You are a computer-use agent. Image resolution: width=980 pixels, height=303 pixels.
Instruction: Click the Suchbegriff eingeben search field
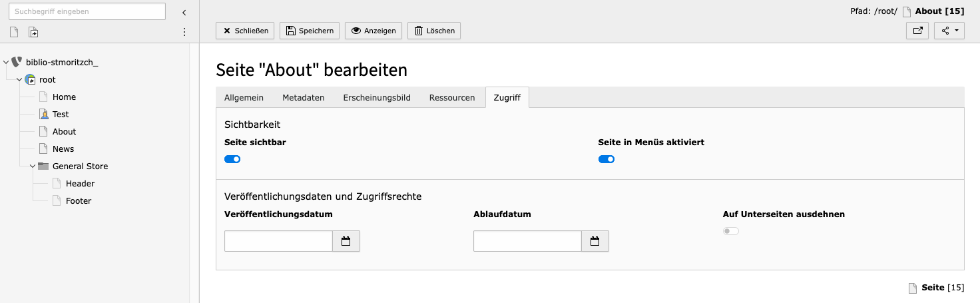click(x=87, y=11)
